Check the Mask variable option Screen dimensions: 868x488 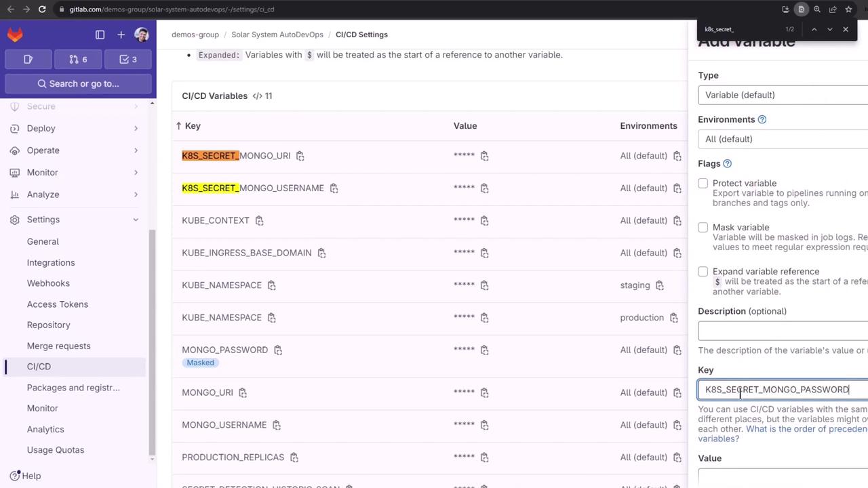[703, 228]
